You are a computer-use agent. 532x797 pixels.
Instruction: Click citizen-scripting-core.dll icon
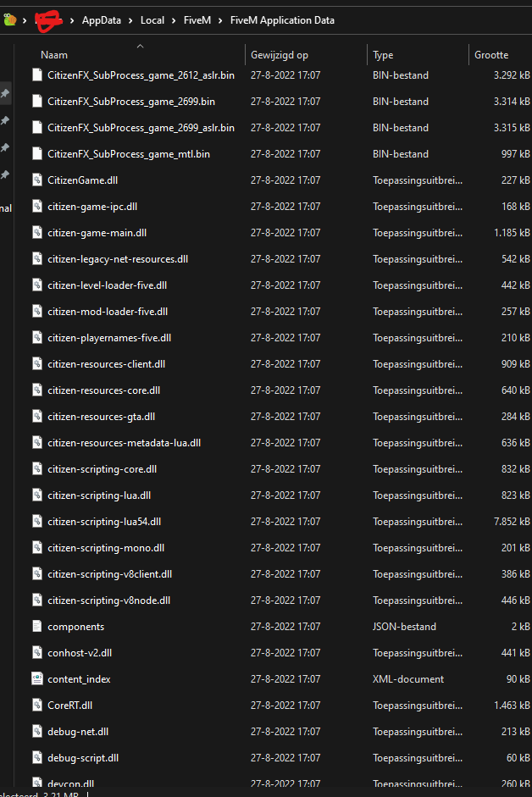pyautogui.click(x=37, y=469)
